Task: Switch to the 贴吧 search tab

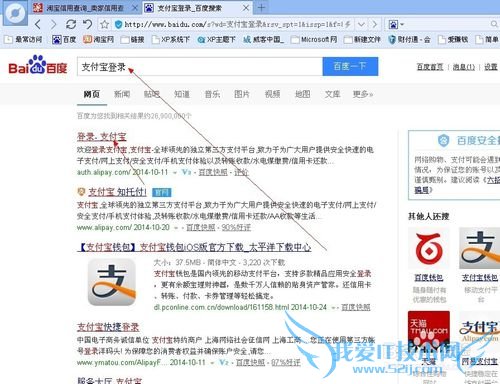Action: point(152,94)
